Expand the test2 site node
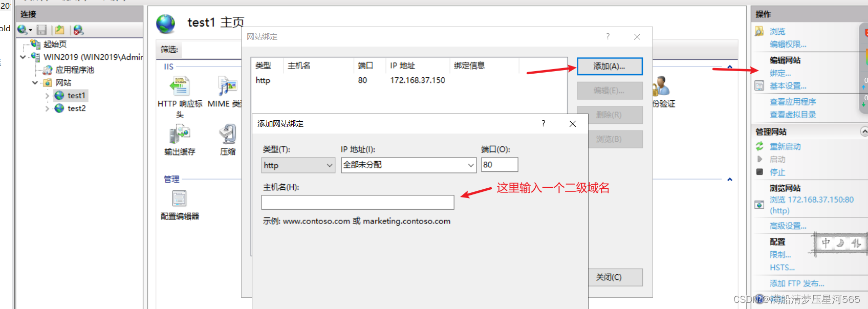This screenshot has height=309, width=868. click(47, 108)
